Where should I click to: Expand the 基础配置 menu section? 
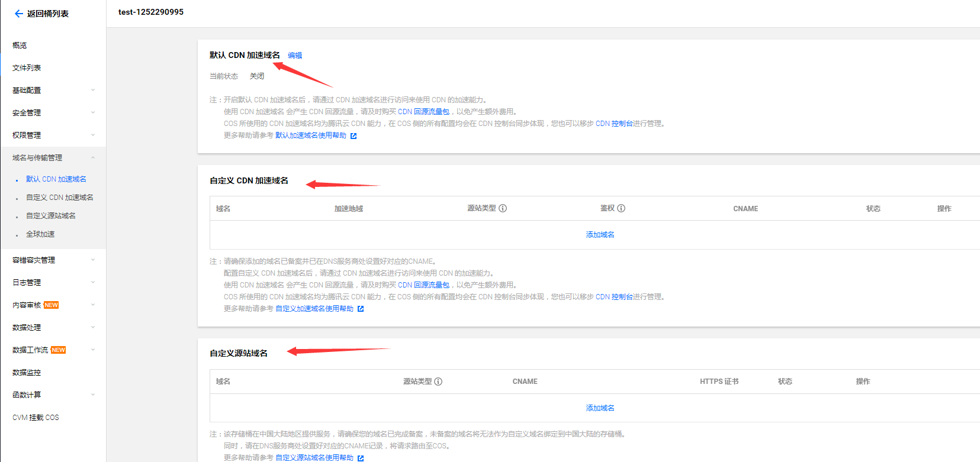tap(93, 91)
